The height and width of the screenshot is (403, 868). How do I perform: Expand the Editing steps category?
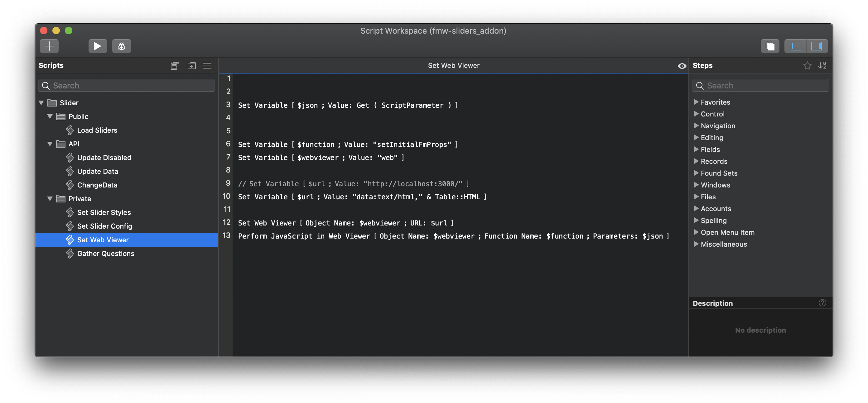pos(696,137)
